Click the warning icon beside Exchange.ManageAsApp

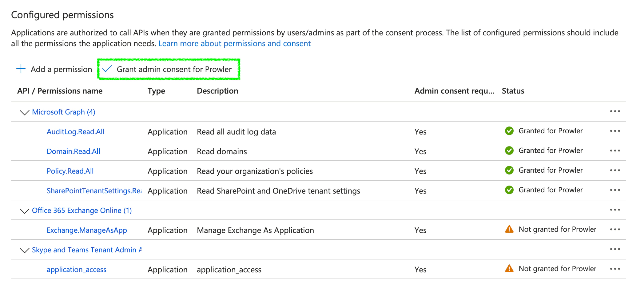click(x=510, y=229)
